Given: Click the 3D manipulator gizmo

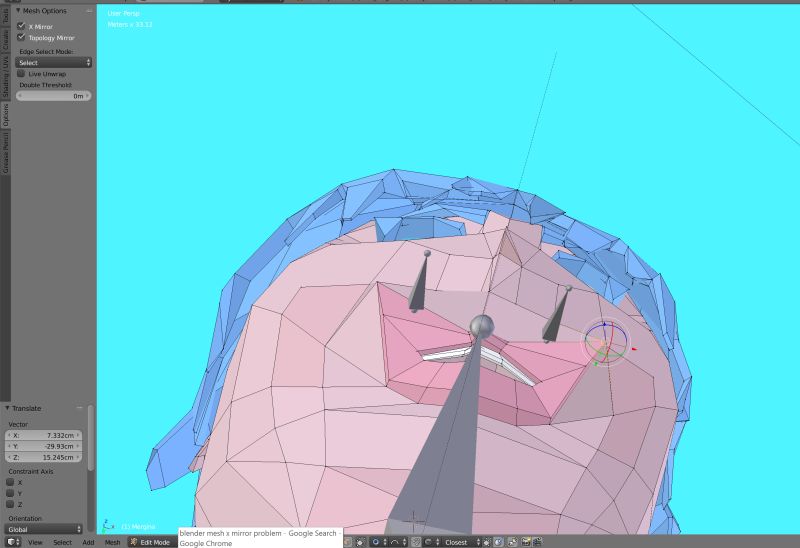Looking at the screenshot, I should (x=606, y=342).
